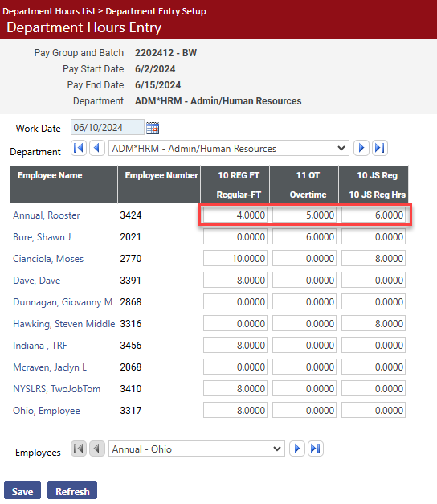Click previous employees page arrow icon

(97, 449)
